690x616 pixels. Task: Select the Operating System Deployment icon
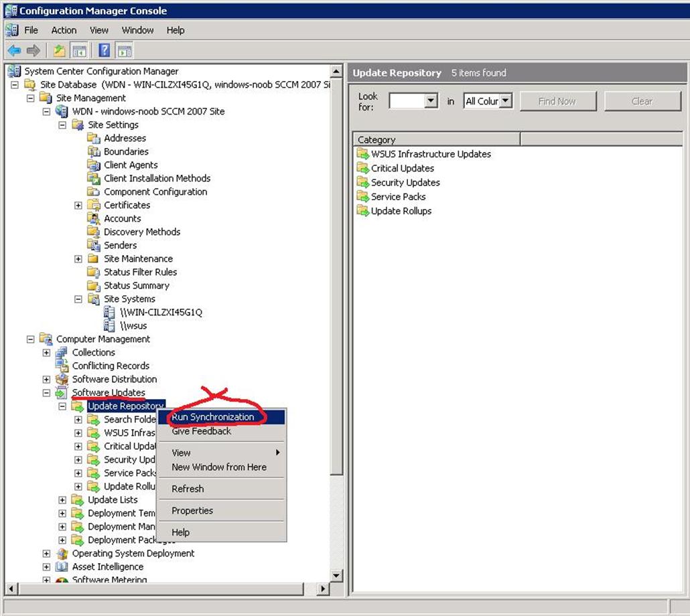[62, 554]
